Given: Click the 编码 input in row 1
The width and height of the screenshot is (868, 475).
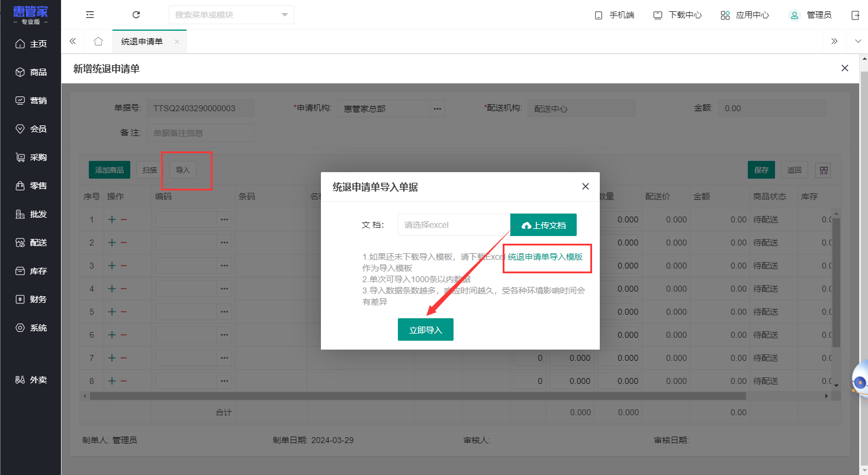Looking at the screenshot, I should click(186, 219).
